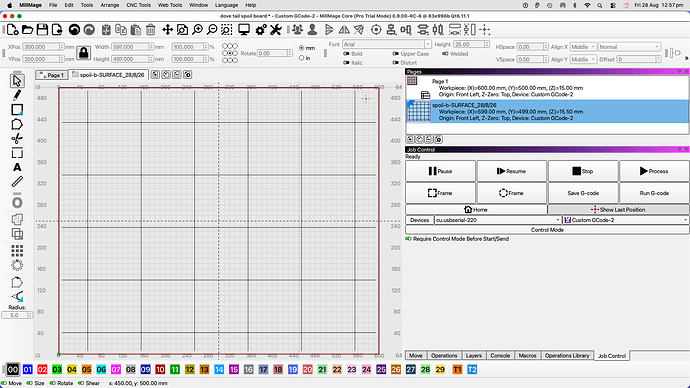Click the XPos stepper arrows
The width and height of the screenshot is (690, 388).
62,47
